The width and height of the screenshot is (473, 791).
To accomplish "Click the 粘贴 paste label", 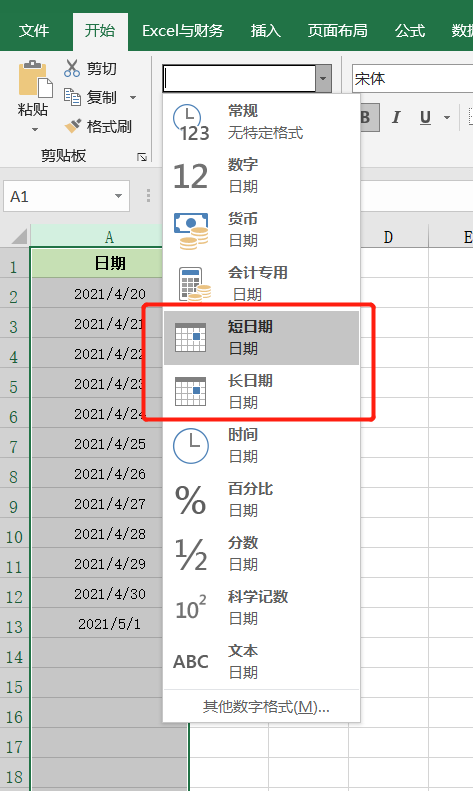I will (33, 109).
